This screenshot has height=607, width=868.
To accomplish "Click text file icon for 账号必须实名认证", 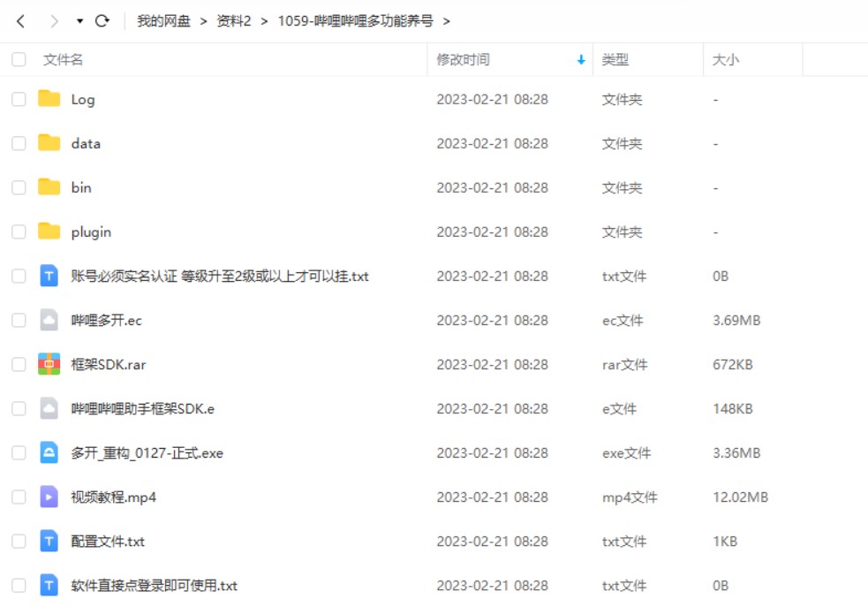I will [49, 276].
